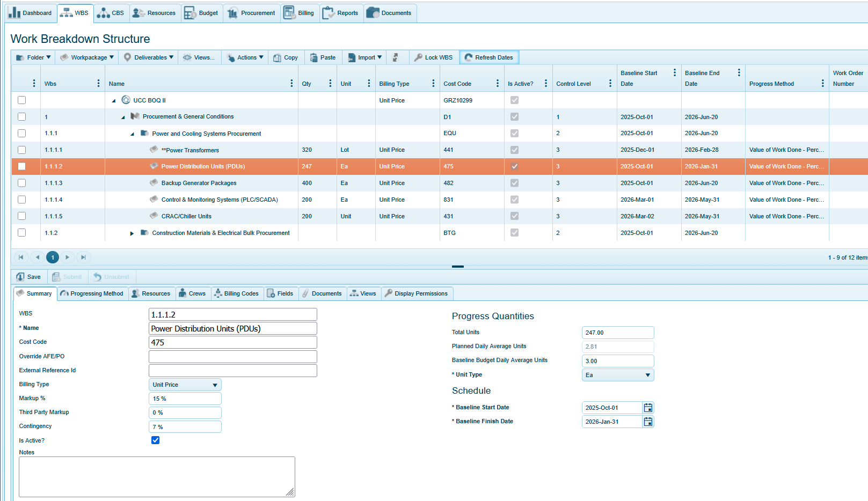The height and width of the screenshot is (501, 868).
Task: Select checkbox for the Power Transformers row
Action: 21,150
